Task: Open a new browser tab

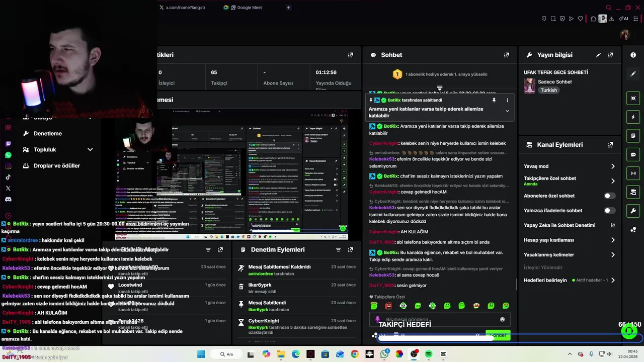Action: tap(288, 8)
